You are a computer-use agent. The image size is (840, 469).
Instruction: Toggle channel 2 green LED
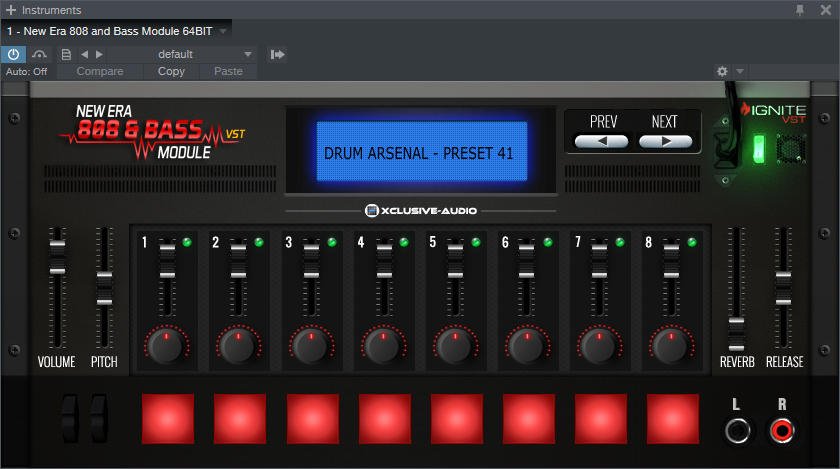click(259, 242)
